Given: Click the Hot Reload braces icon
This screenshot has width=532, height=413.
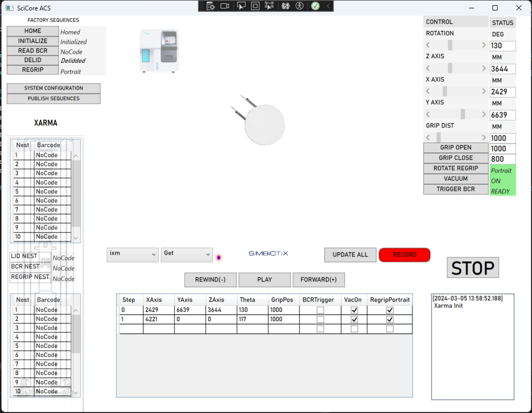Looking at the screenshot, I should click(x=285, y=6).
